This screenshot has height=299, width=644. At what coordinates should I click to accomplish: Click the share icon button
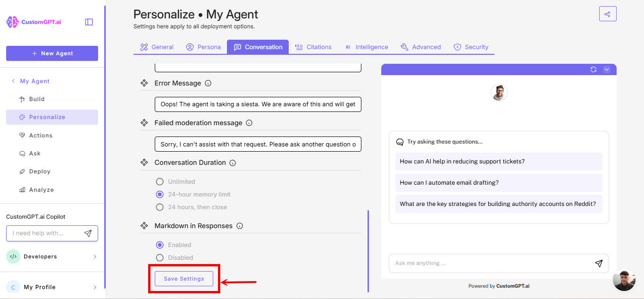coord(608,14)
